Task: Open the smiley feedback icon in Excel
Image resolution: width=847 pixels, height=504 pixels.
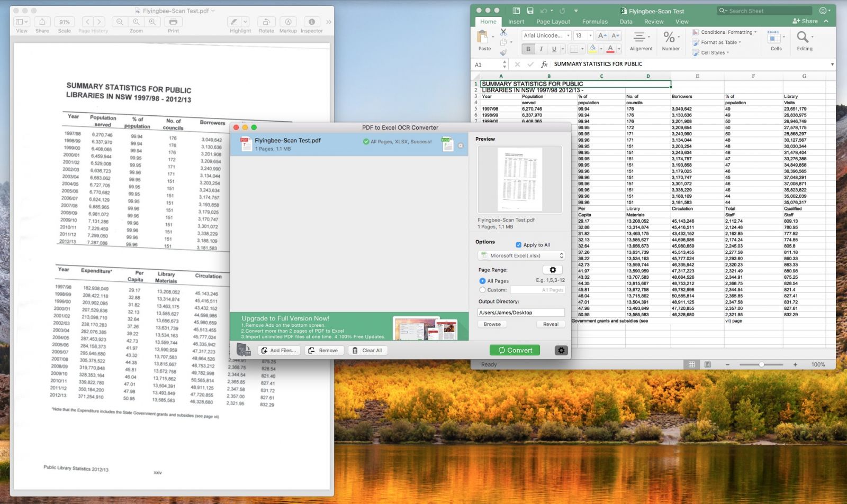Action: 823,11
